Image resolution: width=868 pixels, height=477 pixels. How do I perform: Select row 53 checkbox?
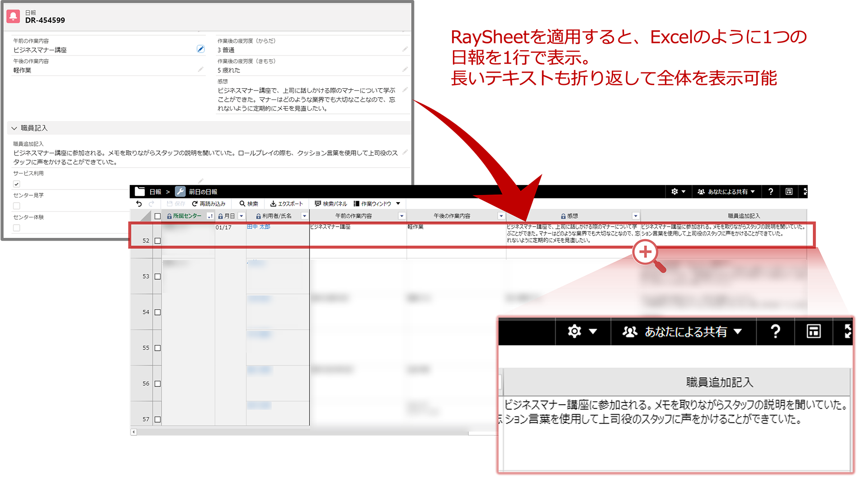pyautogui.click(x=157, y=276)
